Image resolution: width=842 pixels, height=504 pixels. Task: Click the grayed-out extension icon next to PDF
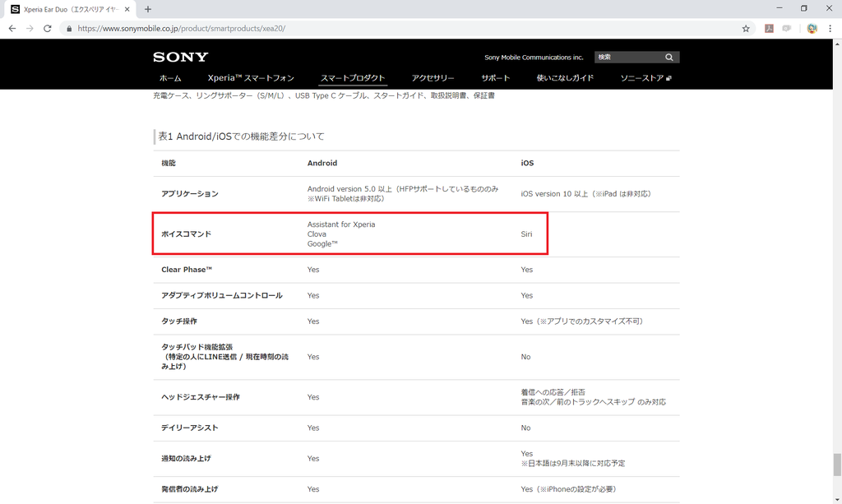point(787,29)
